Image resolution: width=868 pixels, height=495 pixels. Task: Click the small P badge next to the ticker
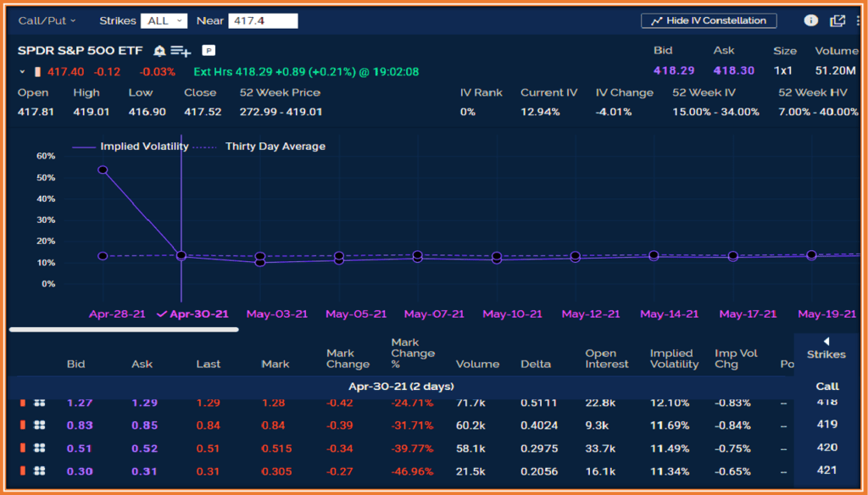point(209,51)
